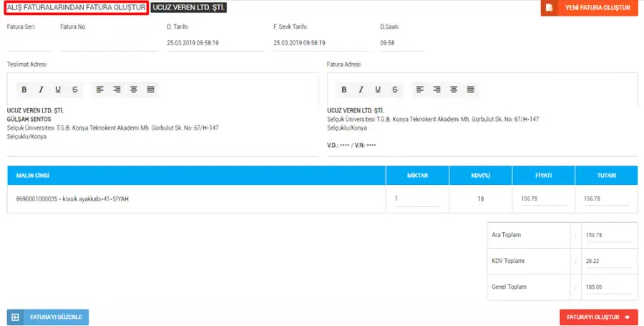Click the FİYATI column header
Image resolution: width=644 pixels, height=326 pixels.
[543, 176]
